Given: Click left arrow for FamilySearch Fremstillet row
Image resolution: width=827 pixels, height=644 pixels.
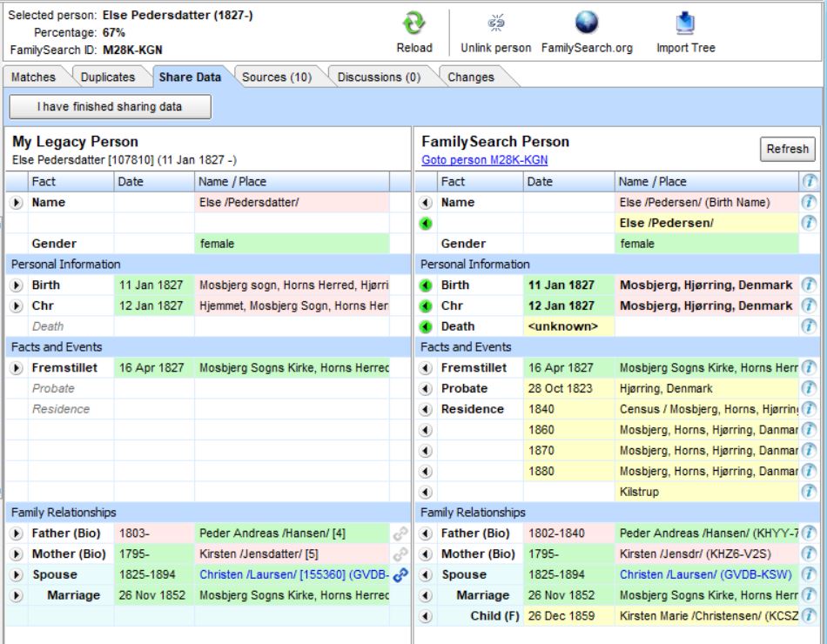Looking at the screenshot, I should click(426, 368).
